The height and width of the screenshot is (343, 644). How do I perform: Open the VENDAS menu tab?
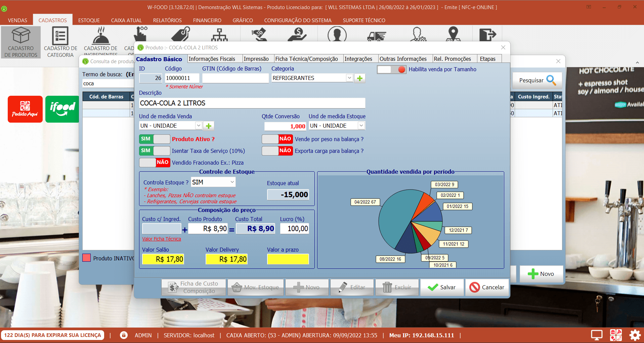(x=17, y=20)
